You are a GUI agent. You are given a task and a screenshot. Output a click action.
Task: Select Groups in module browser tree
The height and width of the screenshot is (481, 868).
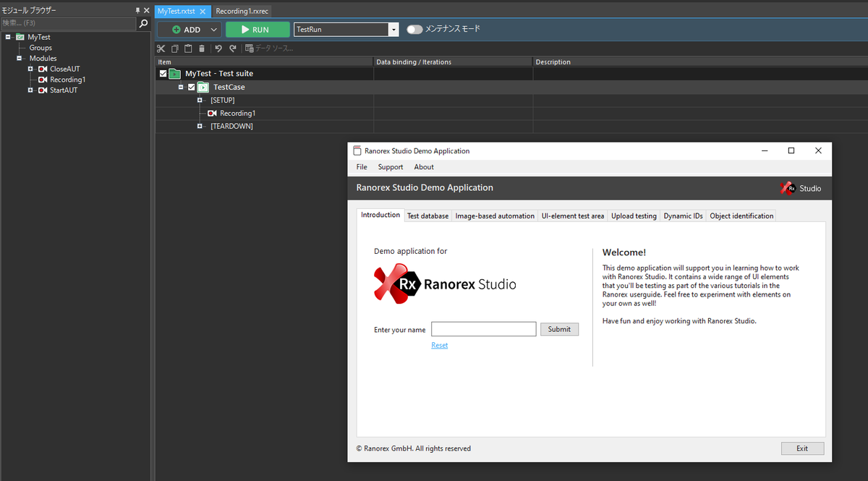pos(41,48)
